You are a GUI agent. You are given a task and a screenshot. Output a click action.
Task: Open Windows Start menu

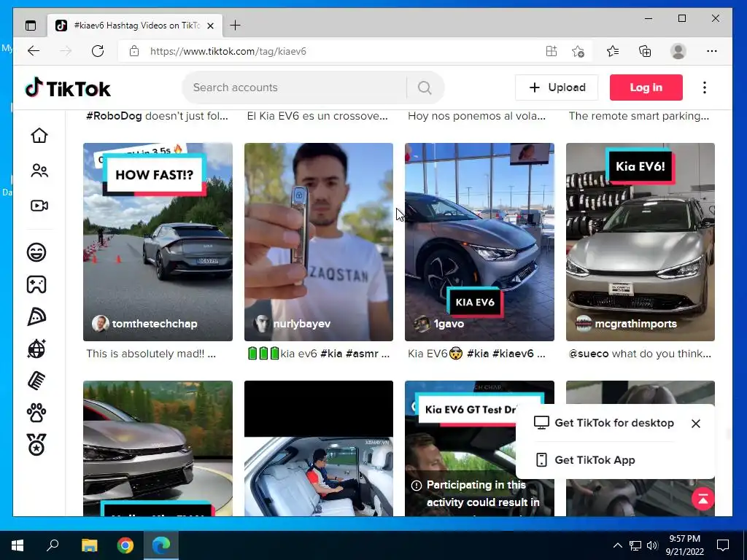tap(18, 545)
